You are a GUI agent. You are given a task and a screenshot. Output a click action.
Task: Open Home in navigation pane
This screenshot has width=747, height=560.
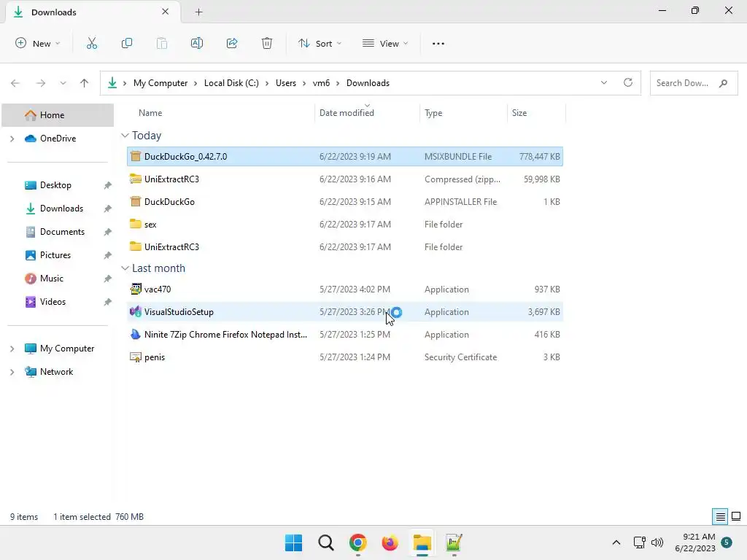click(58, 115)
